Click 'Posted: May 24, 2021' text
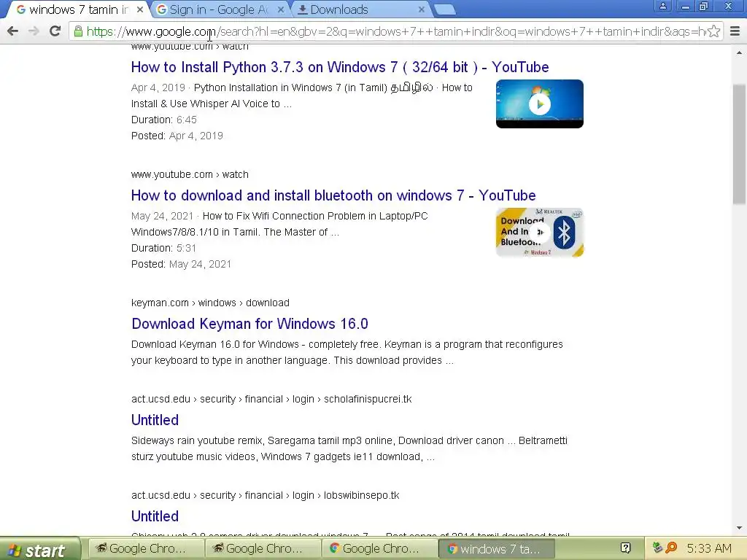The image size is (747, 560). point(181,264)
